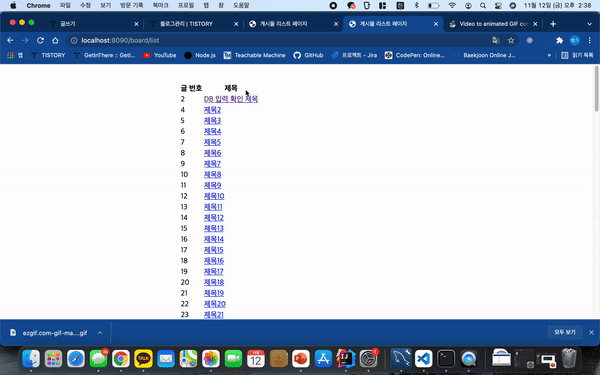600x375 pixels.
Task: Open the 제목2 post link
Action: click(212, 110)
